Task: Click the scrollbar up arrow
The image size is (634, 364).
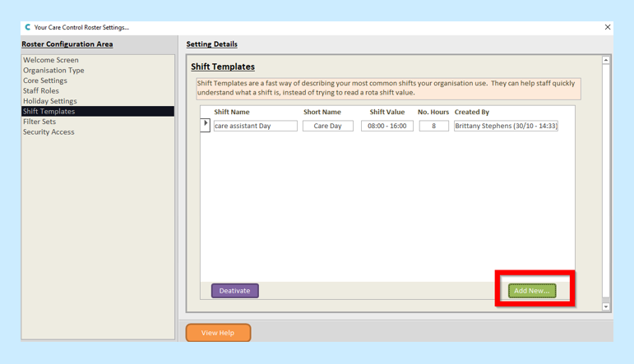Action: click(x=606, y=60)
